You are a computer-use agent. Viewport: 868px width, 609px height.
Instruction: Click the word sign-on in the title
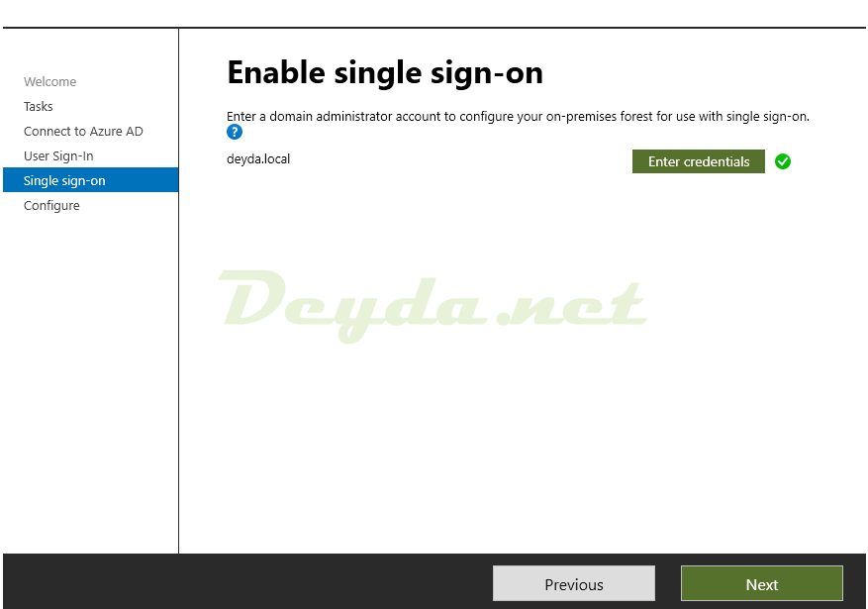pos(487,74)
